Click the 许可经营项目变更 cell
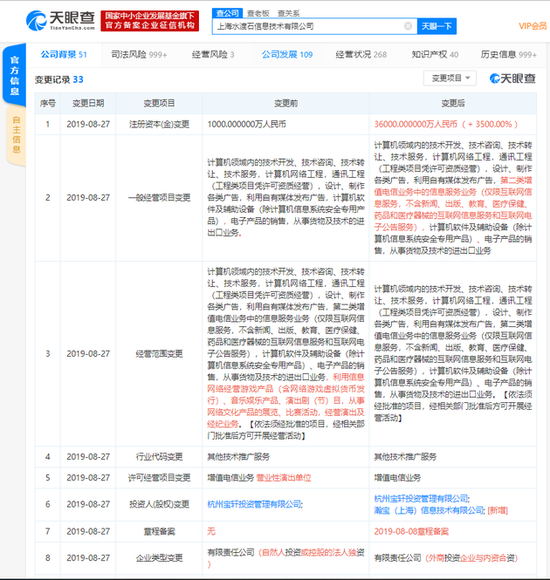Viewport: 550px width, 580px height. click(x=159, y=478)
